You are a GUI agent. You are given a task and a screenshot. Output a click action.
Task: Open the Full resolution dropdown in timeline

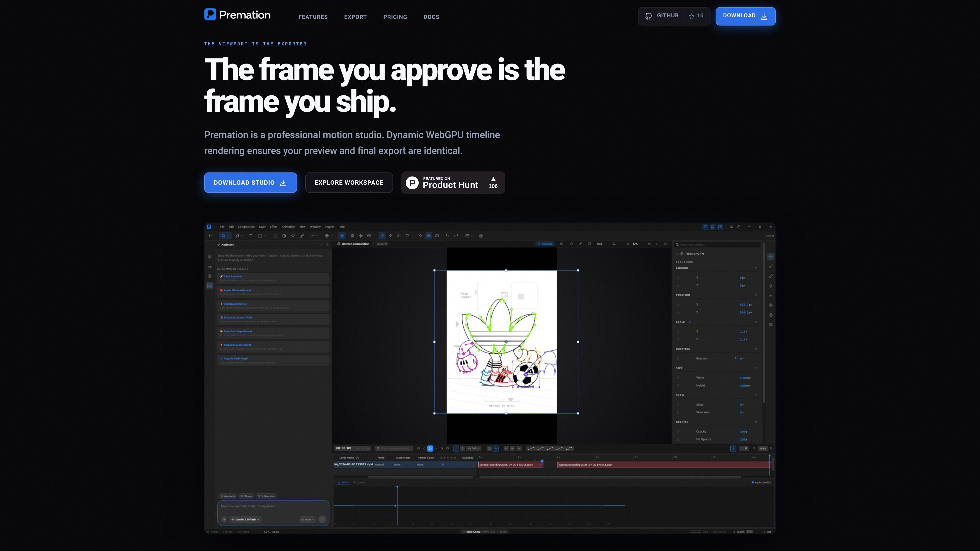point(474,448)
